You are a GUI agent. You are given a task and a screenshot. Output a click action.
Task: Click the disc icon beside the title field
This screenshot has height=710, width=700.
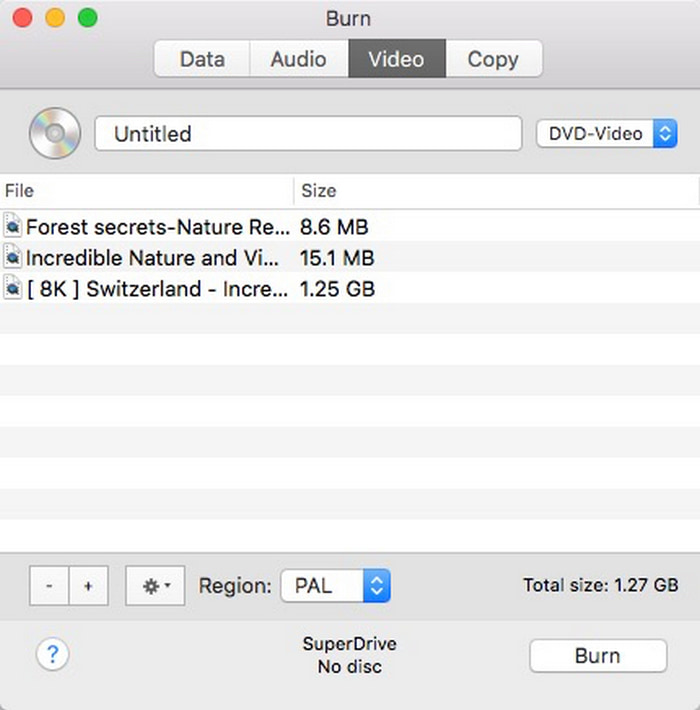point(54,134)
